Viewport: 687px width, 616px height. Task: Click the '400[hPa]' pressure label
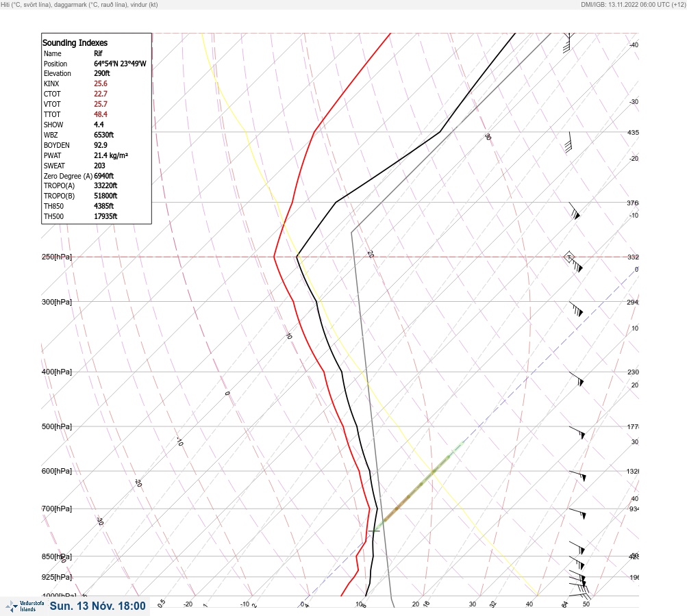pyautogui.click(x=57, y=372)
